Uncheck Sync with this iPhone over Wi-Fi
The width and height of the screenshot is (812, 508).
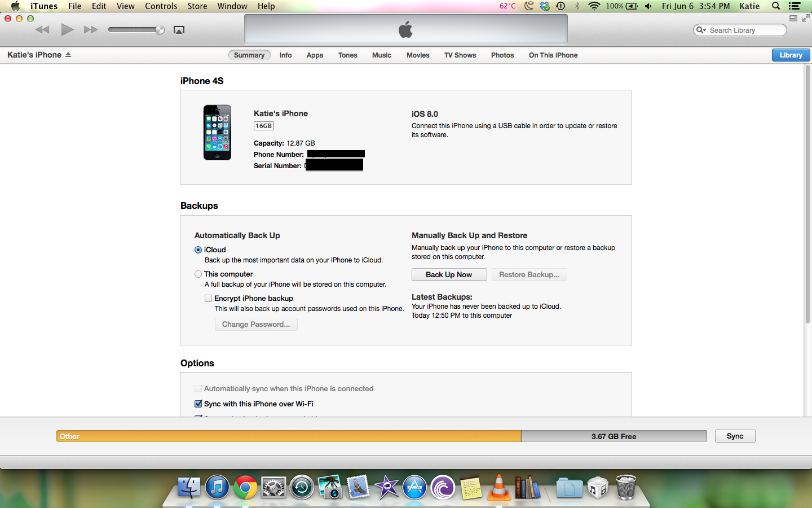coord(198,404)
